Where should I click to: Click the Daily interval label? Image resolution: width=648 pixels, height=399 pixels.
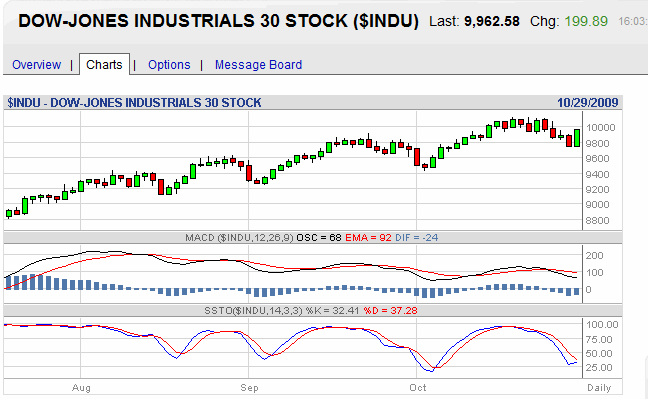[599, 388]
